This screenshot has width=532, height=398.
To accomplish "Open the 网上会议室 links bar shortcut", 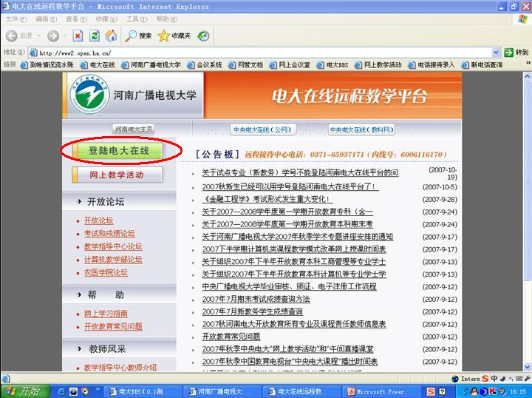I will click(x=290, y=65).
